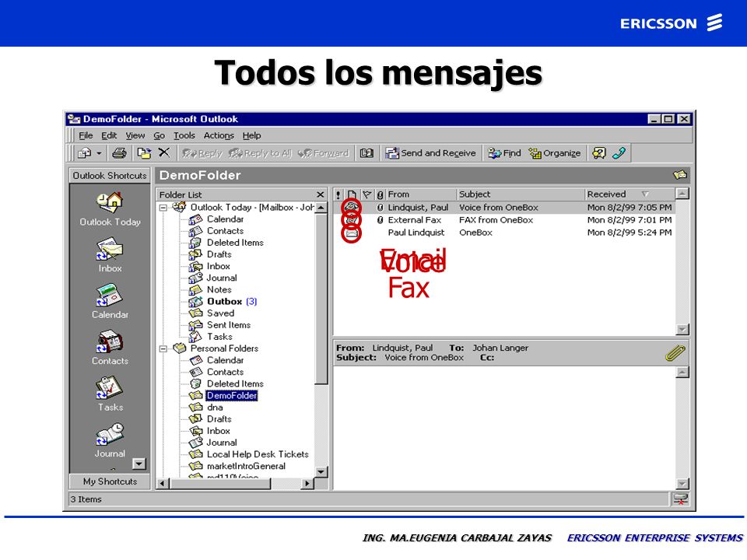747x560 pixels.
Task: Click Subject column header
Action: (521, 194)
